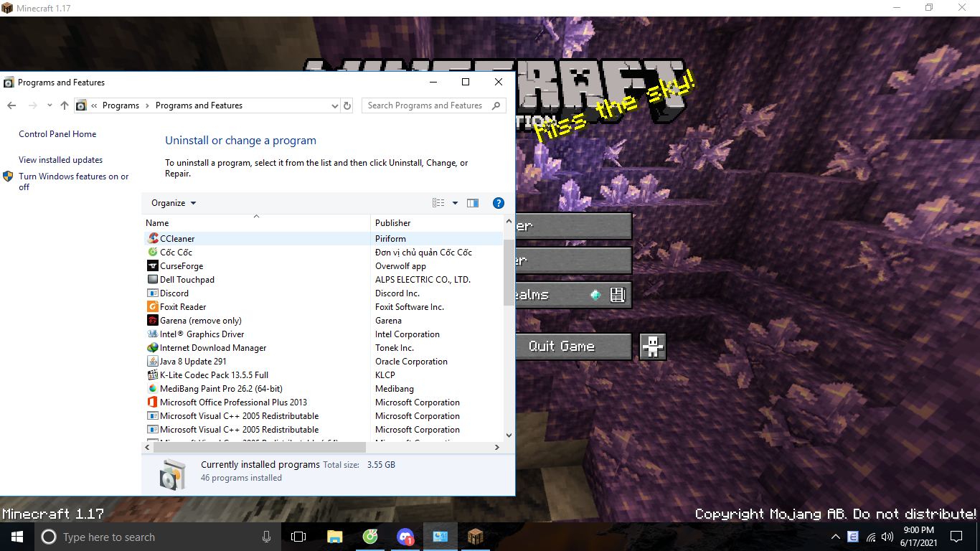Screen dimensions: 980x551
Task: Open View installed updates link
Action: [x=61, y=160]
